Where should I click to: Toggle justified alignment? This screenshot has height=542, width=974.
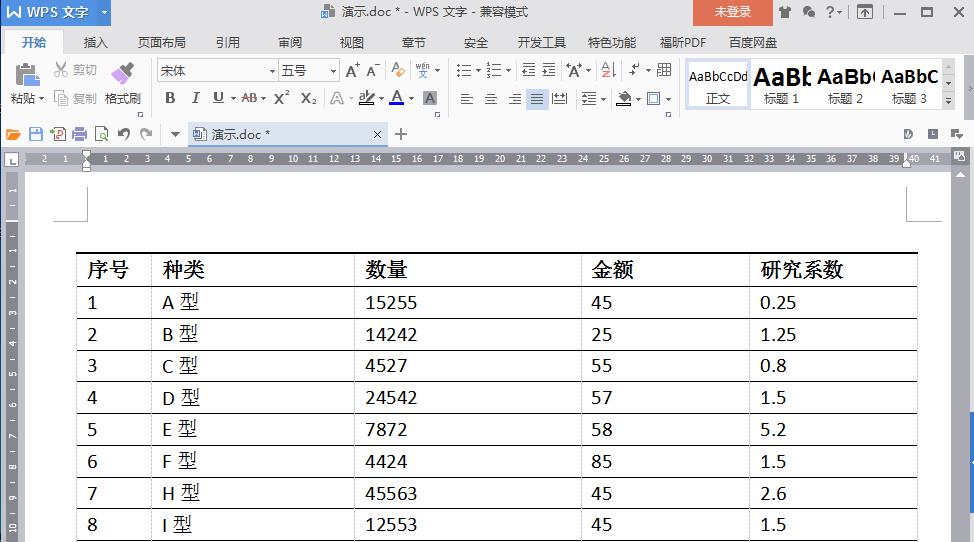(x=537, y=99)
